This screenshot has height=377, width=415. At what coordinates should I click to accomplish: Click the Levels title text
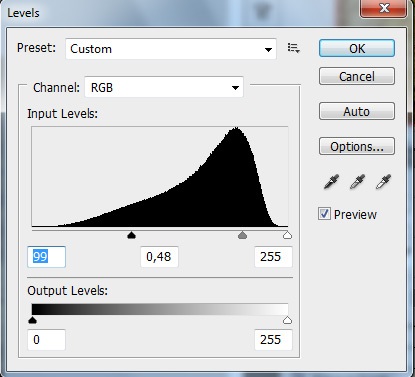(23, 13)
